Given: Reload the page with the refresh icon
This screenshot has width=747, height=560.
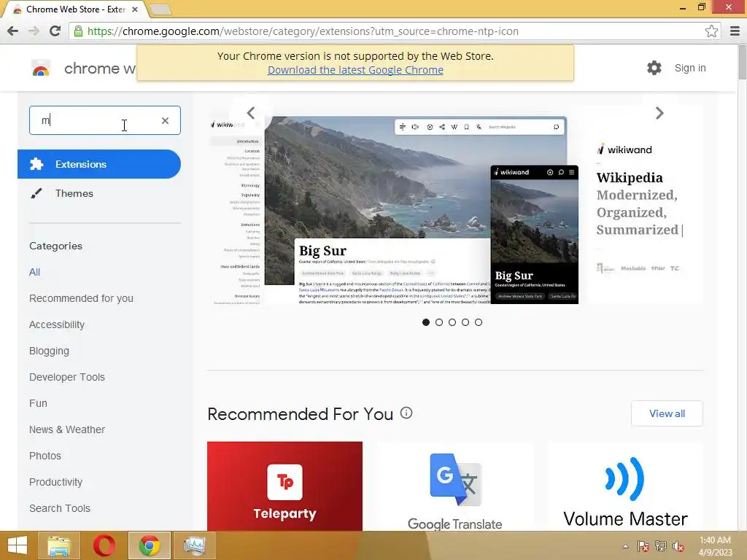Looking at the screenshot, I should tap(55, 31).
